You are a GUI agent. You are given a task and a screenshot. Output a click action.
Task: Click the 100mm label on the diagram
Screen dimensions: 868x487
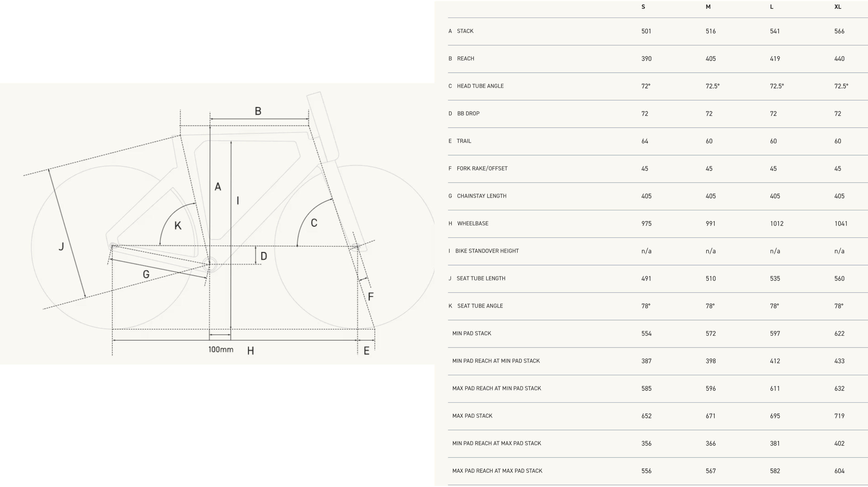tap(221, 349)
